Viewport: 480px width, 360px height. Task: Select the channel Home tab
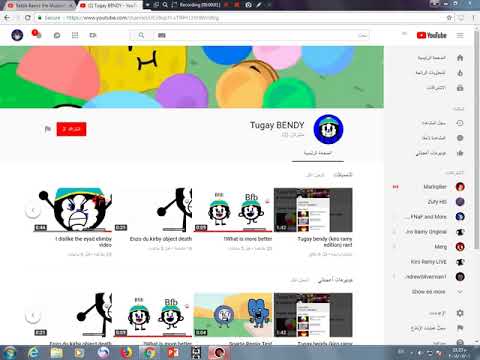318,153
